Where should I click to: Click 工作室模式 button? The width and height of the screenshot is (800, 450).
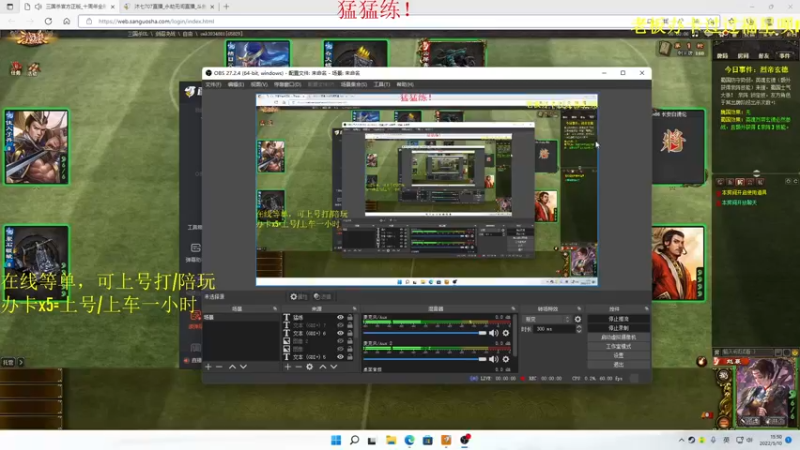point(618,346)
